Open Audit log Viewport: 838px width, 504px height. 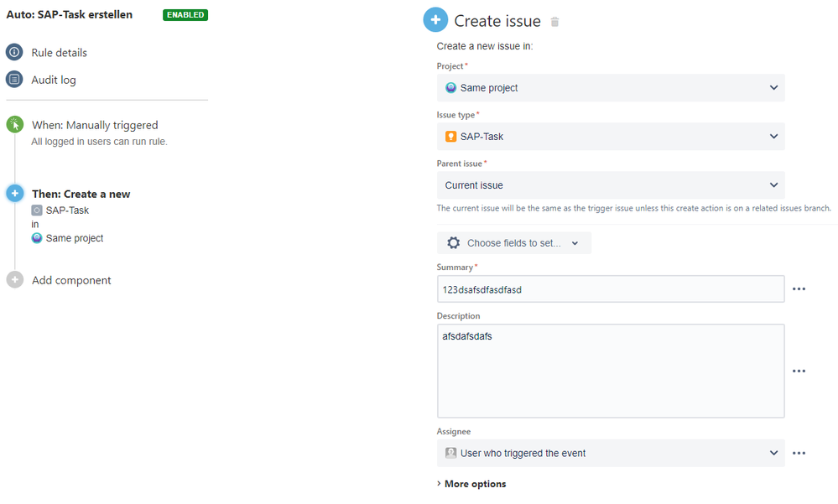point(54,80)
